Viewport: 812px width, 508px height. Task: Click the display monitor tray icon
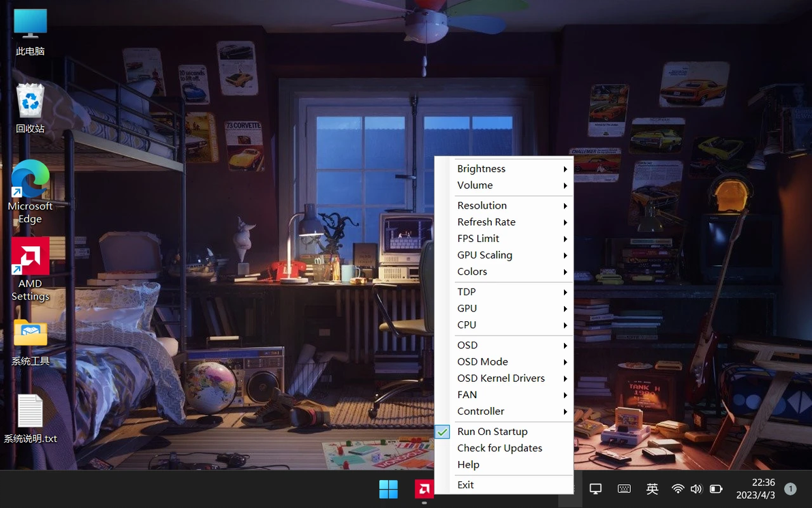click(595, 489)
